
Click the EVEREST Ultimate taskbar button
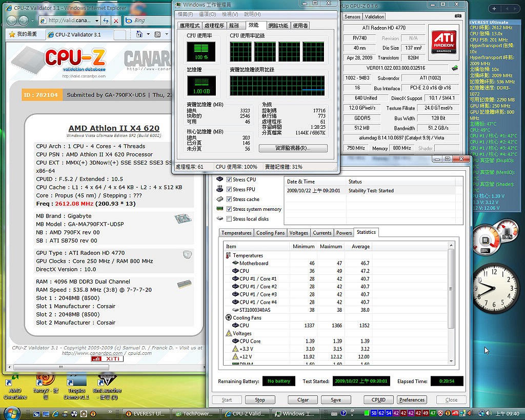[146, 414]
